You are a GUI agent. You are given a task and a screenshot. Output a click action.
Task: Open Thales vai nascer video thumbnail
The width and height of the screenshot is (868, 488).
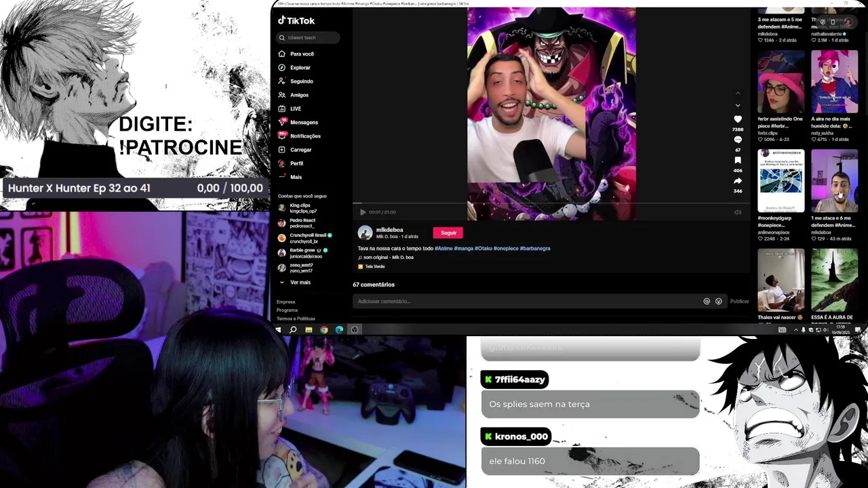click(x=781, y=279)
